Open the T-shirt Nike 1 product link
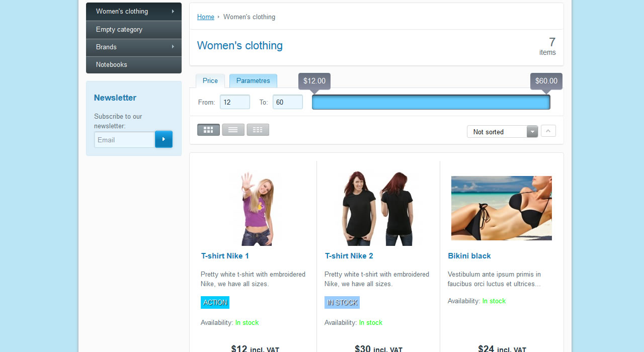The image size is (644, 352). pyautogui.click(x=225, y=256)
